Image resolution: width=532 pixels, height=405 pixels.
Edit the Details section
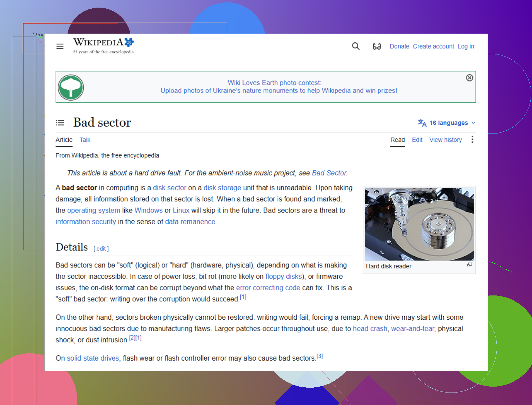(x=101, y=249)
